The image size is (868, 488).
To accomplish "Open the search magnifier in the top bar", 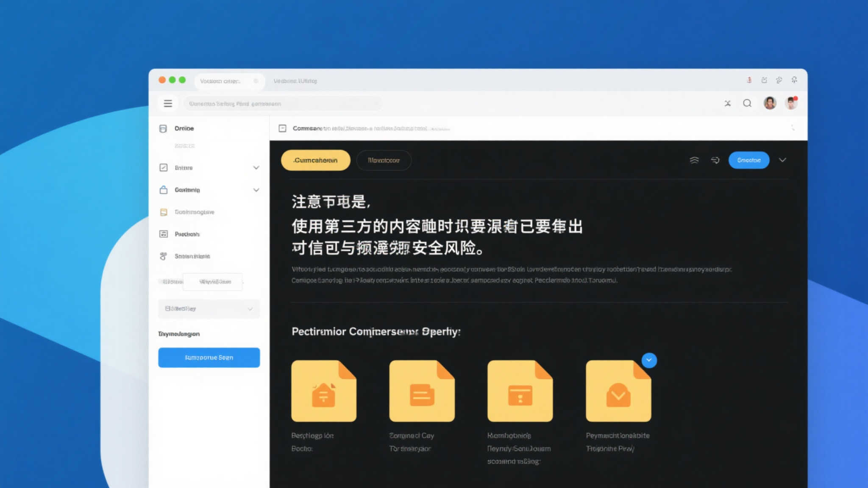I will pos(747,103).
